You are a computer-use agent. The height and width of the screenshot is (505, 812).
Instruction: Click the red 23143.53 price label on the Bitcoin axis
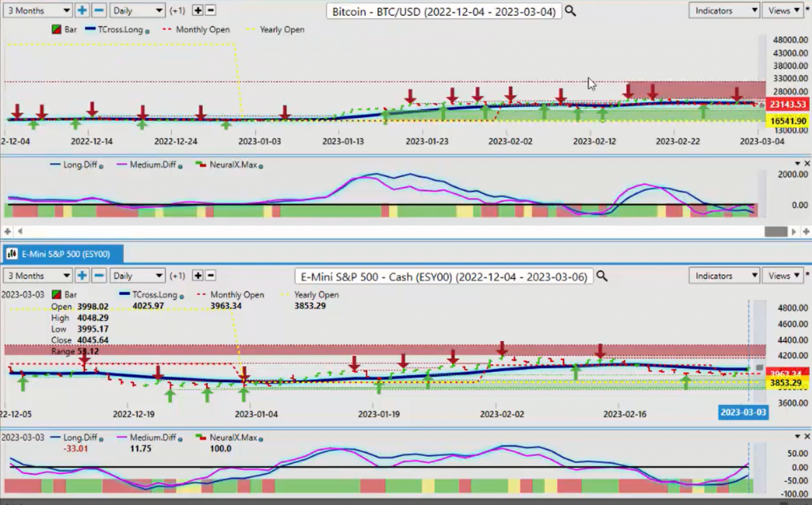(787, 105)
